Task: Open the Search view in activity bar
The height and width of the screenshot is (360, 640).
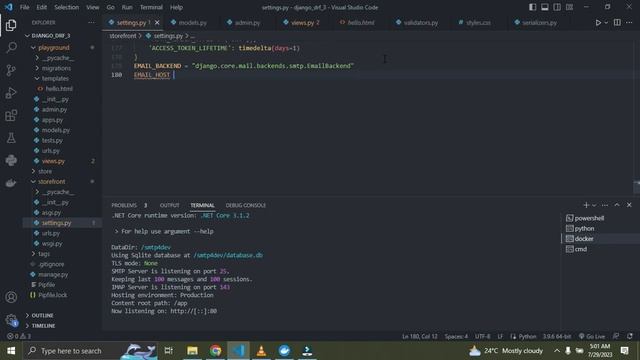Action: [11, 47]
